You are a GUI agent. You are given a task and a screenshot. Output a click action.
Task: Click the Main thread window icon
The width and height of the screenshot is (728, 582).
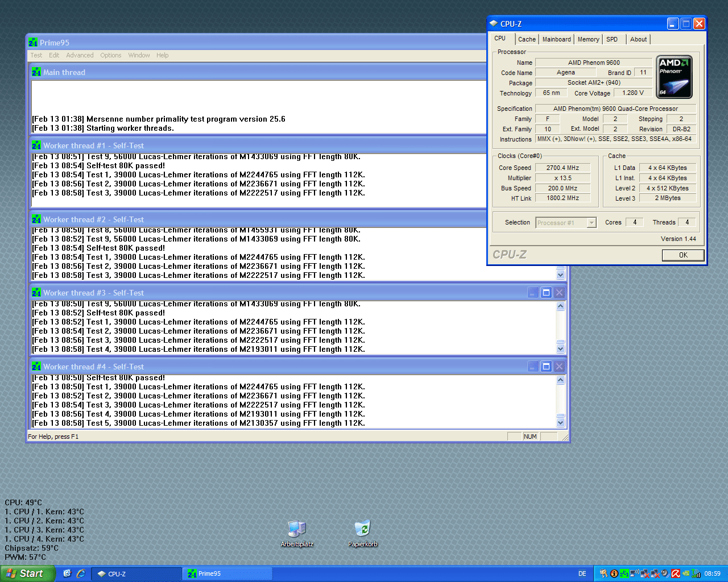pos(36,72)
